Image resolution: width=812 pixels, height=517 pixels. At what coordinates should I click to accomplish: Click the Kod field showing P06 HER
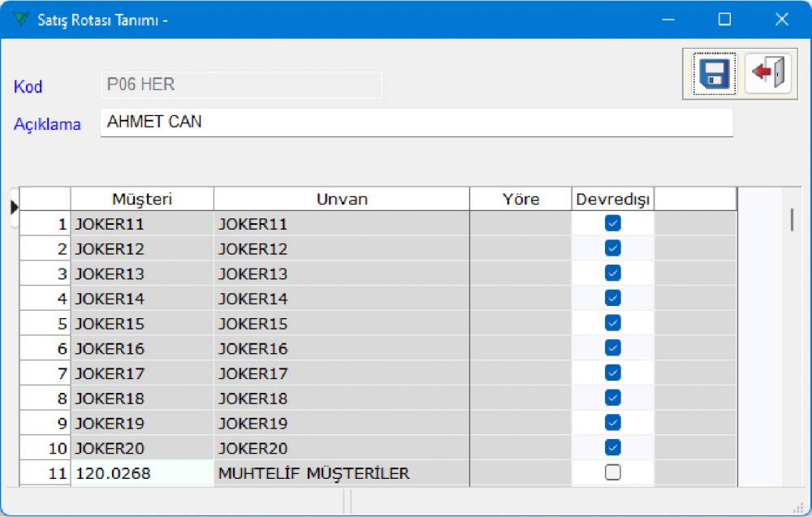click(x=240, y=84)
